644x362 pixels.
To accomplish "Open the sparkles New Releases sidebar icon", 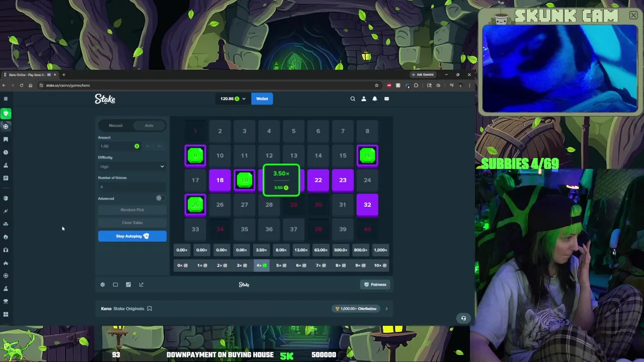I will (6, 211).
